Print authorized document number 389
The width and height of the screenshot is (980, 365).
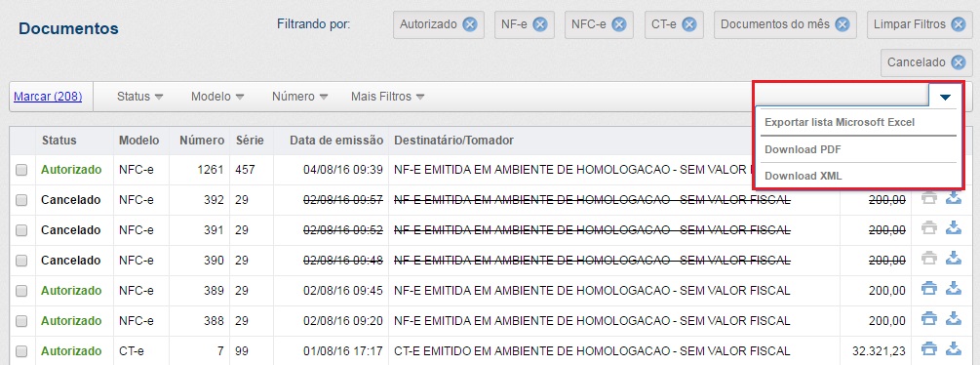929,289
